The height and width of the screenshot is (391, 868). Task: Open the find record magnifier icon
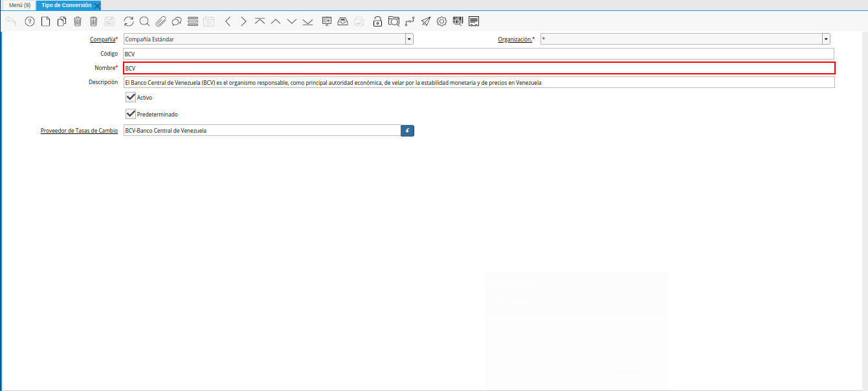144,21
